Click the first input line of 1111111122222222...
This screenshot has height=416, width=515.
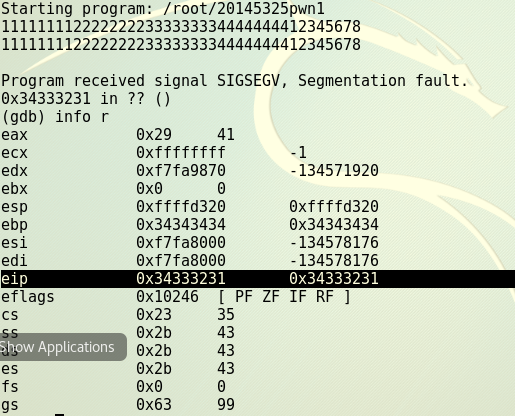[181, 27]
